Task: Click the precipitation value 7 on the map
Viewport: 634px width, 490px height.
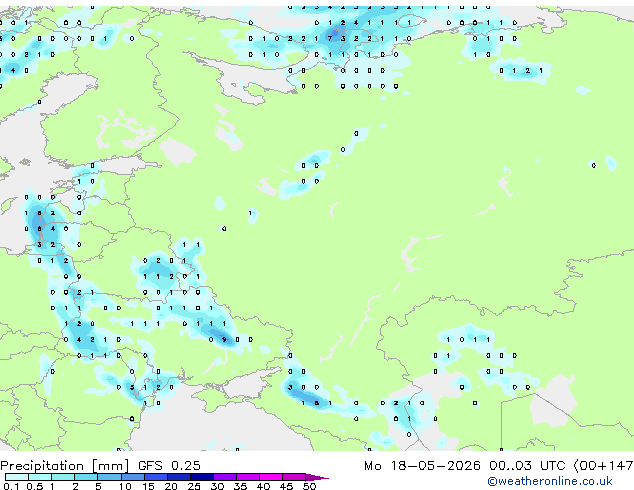Action: click(330, 38)
